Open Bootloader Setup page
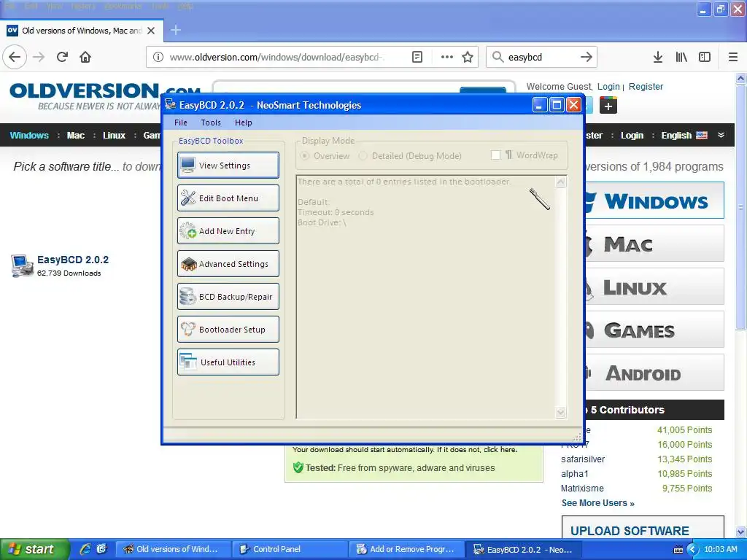This screenshot has height=560, width=747. pos(228,330)
